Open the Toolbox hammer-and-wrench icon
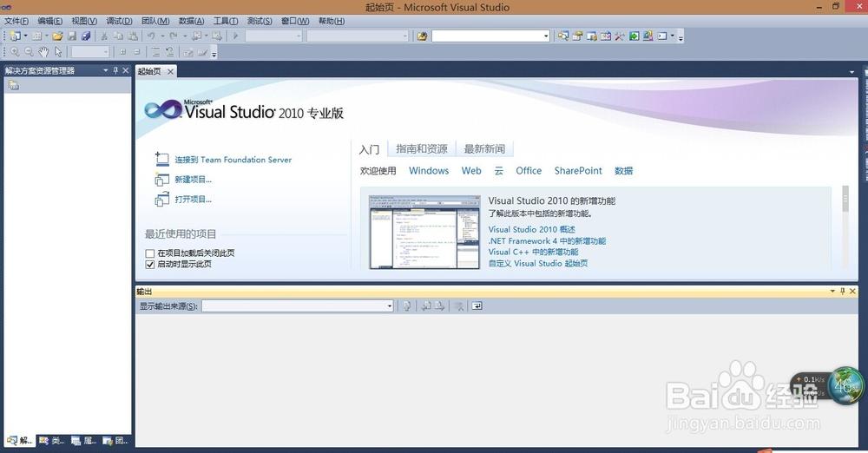 (x=620, y=36)
